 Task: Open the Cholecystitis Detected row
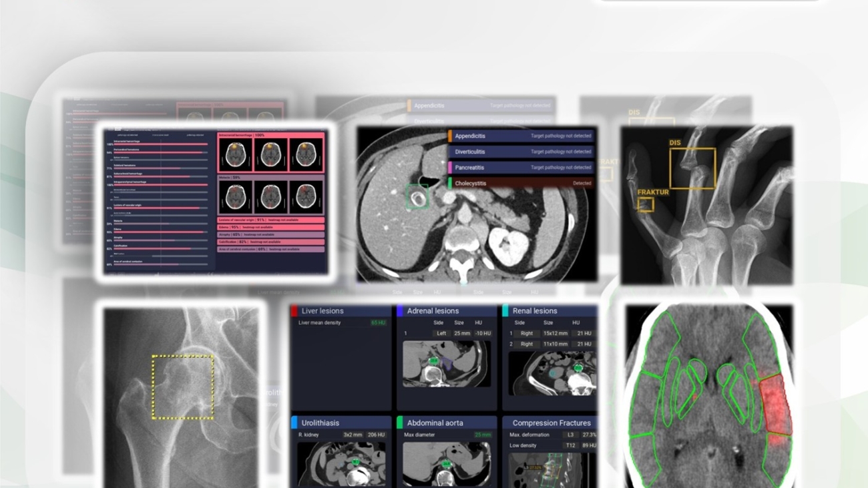pyautogui.click(x=522, y=183)
